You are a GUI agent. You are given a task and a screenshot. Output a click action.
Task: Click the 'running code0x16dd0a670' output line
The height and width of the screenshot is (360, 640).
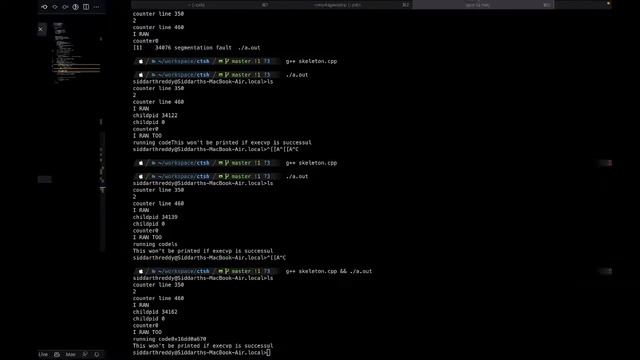[x=169, y=339]
